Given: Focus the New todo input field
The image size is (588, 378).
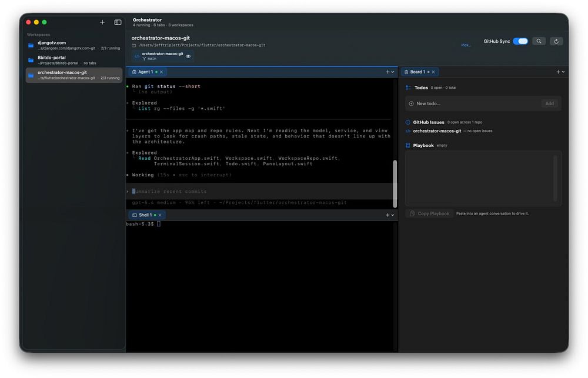Looking at the screenshot, I should (477, 104).
